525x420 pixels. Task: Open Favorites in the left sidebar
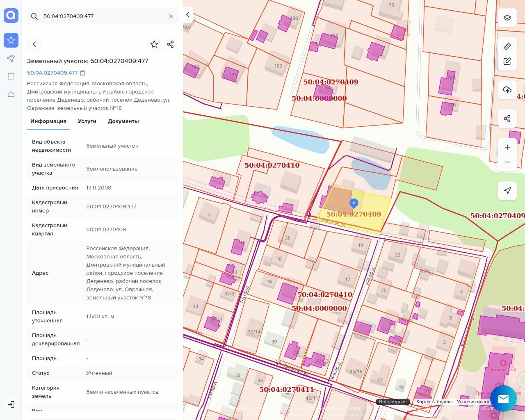coord(11,40)
